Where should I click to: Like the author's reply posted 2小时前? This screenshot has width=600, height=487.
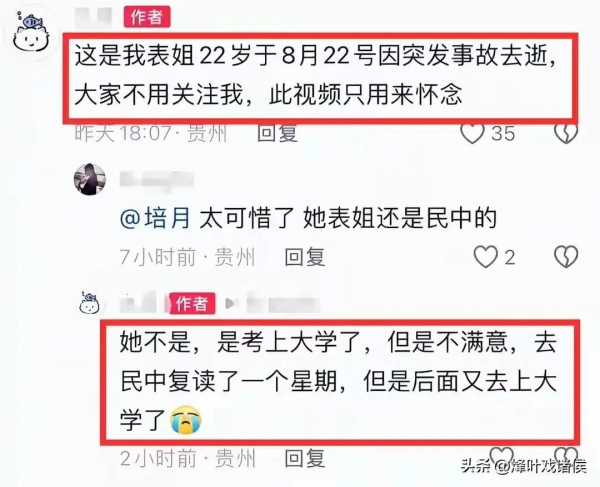click(x=502, y=455)
